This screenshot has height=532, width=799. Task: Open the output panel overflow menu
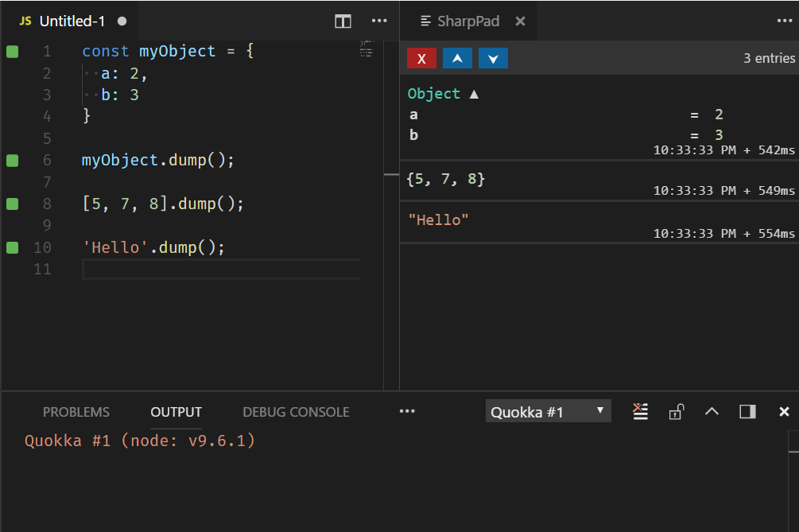click(x=407, y=411)
